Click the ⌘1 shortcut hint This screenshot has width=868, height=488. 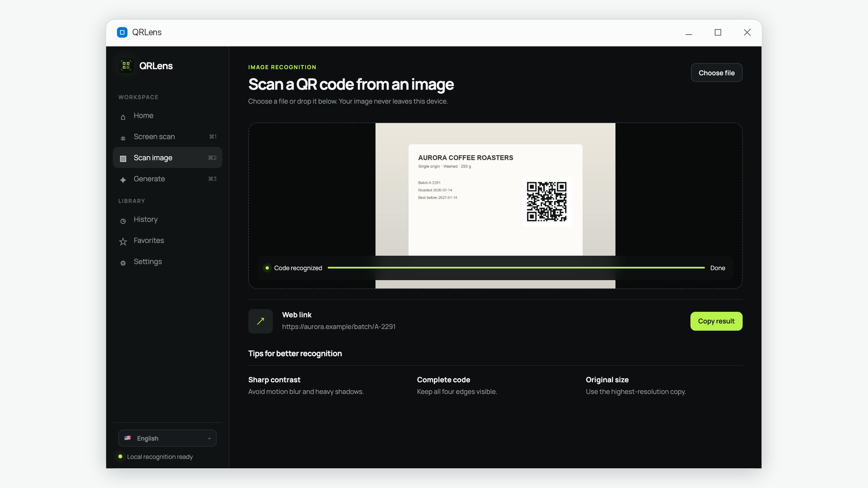(213, 137)
